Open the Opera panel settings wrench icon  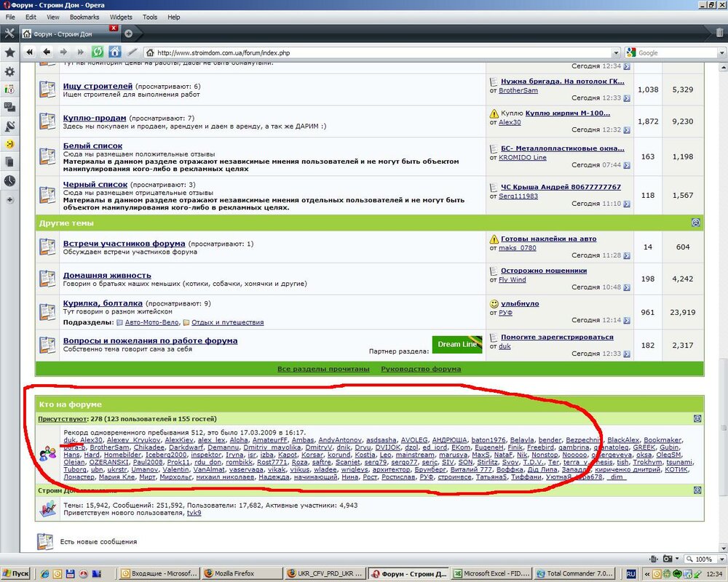tap(9, 33)
